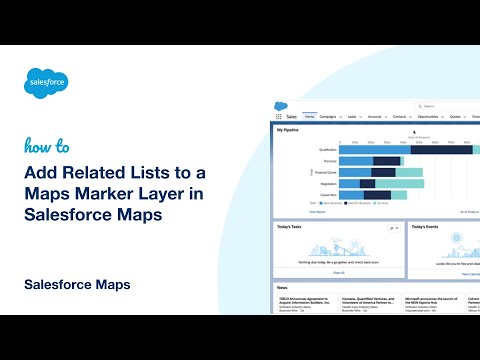Image resolution: width=480 pixels, height=360 pixels.
Task: Click the Salesforce cloud logo in app header
Action: (281, 106)
